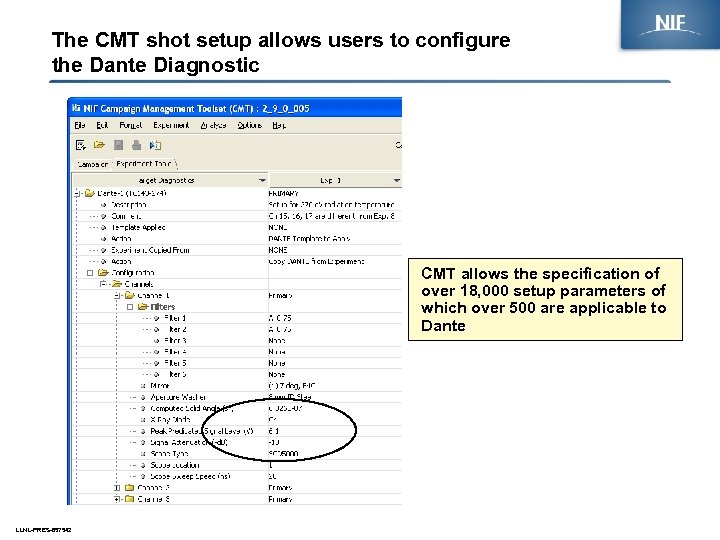Screen dimensions: 720x540
Task: Select the Description row label
Action: tap(129, 205)
